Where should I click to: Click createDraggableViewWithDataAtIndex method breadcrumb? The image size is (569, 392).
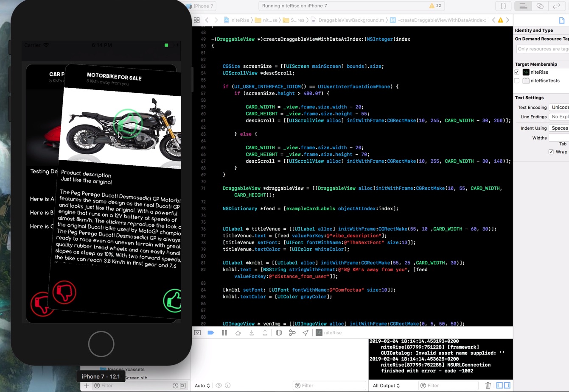pyautogui.click(x=438, y=20)
